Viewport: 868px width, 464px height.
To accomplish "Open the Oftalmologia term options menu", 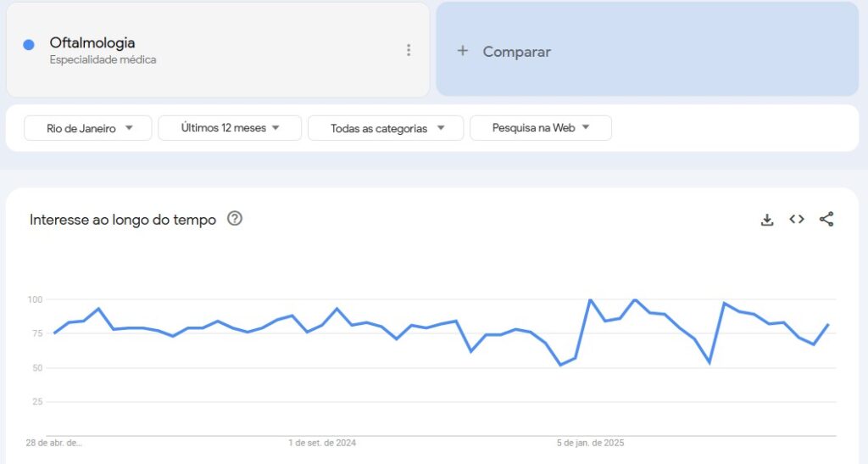I will 409,50.
